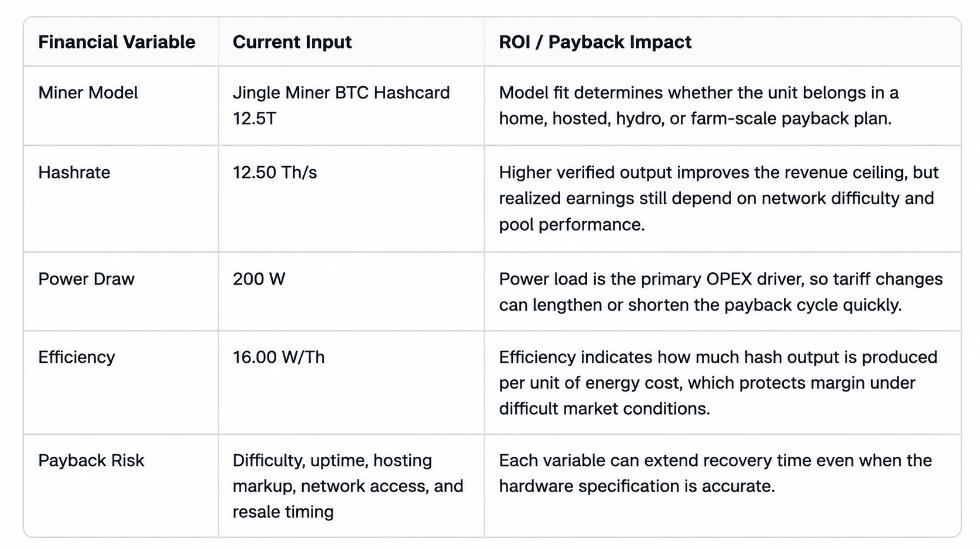Click the Payback Risk row label
Viewport: 980px width, 550px height.
[x=91, y=460]
